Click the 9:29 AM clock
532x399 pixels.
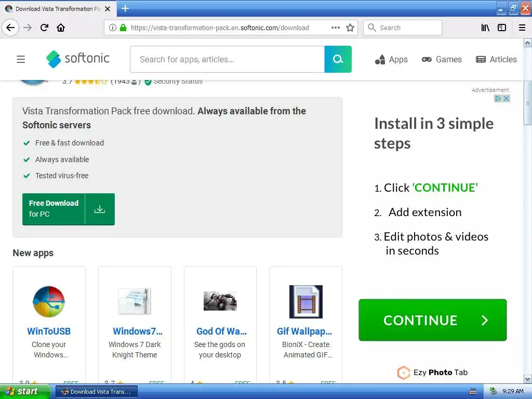click(513, 392)
